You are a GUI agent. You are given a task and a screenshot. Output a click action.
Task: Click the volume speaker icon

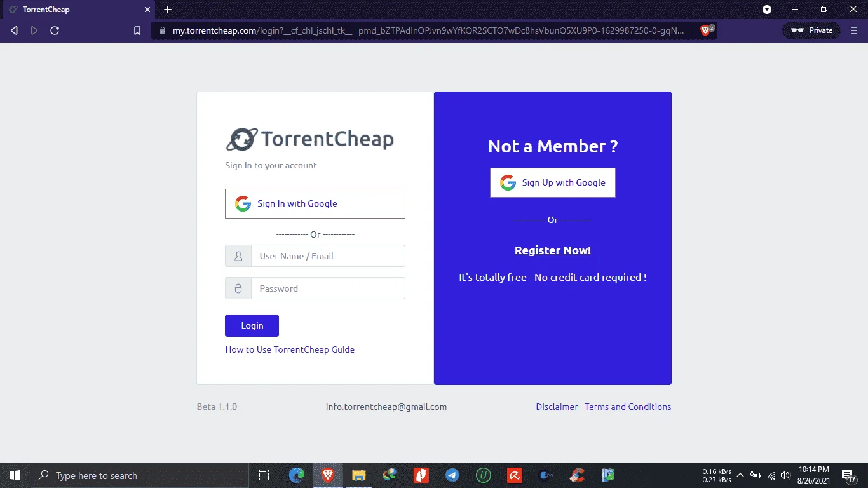click(786, 475)
